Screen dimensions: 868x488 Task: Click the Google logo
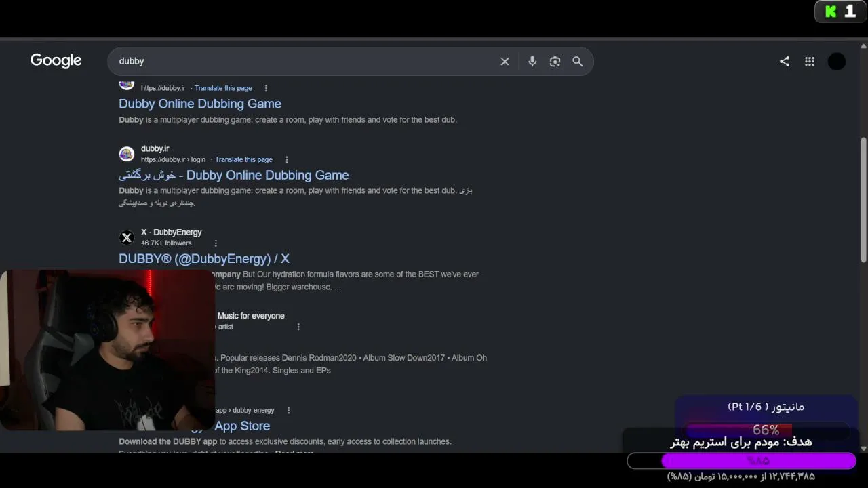click(x=56, y=61)
